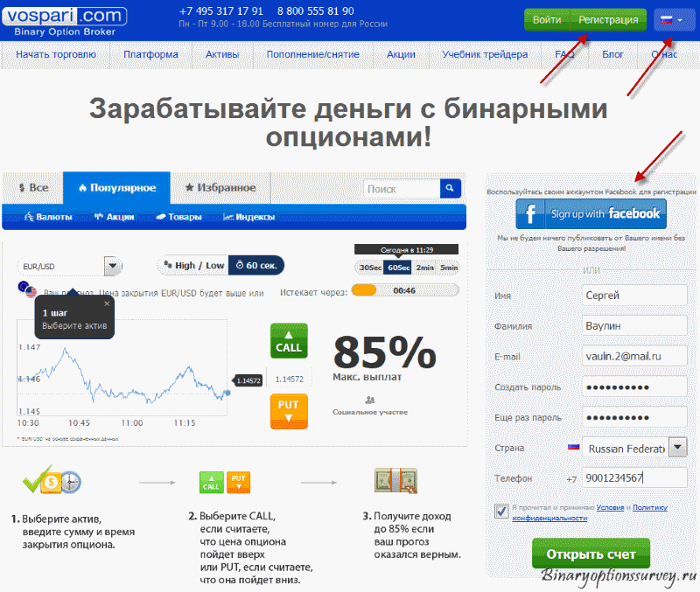This screenshot has height=592, width=700.
Task: Click the Телефон number field
Action: [633, 478]
